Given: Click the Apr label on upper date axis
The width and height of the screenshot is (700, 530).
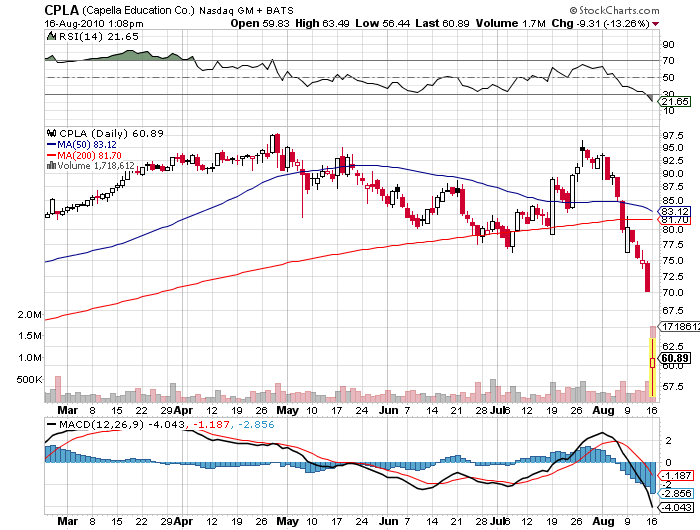Looking at the screenshot, I should pos(183,410).
